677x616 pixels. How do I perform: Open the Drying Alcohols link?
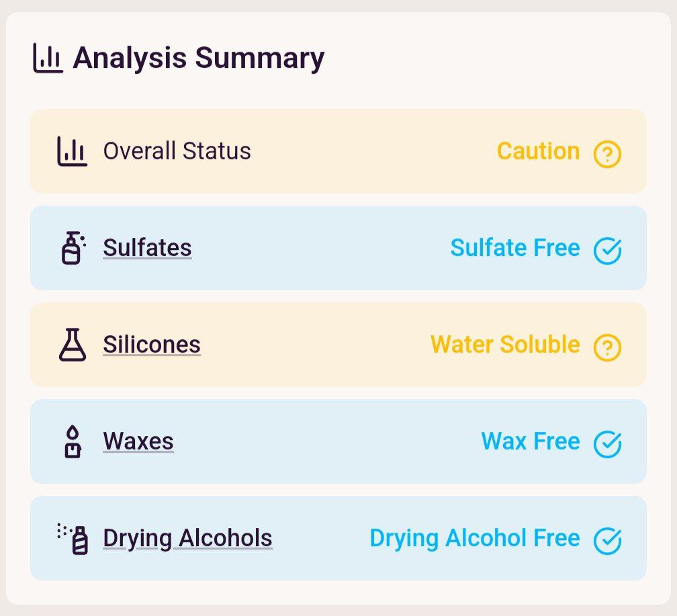(x=188, y=539)
